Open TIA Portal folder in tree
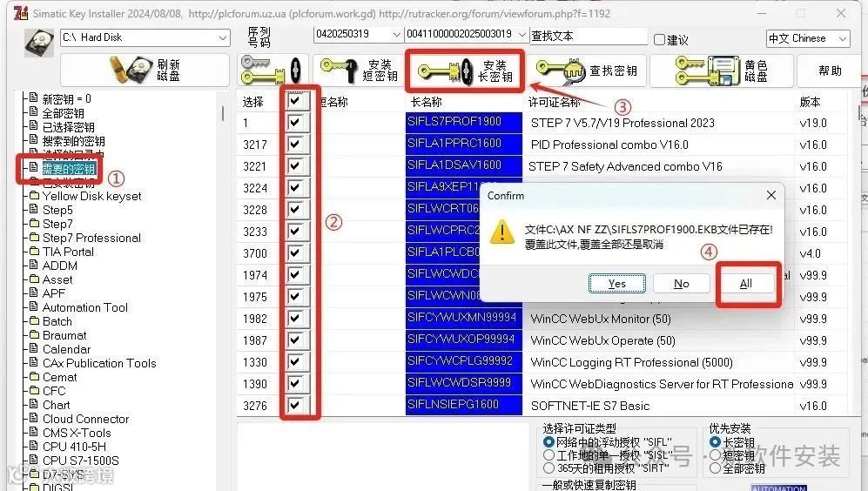Image resolution: width=868 pixels, height=491 pixels. pyautogui.click(x=68, y=252)
